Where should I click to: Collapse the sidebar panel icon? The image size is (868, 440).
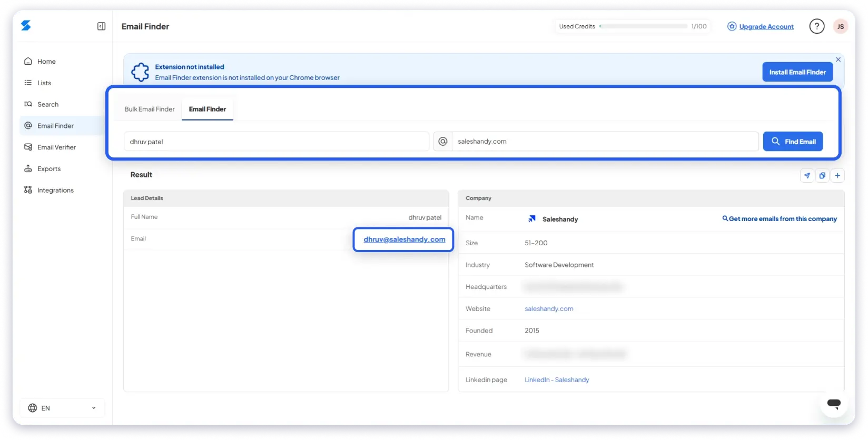tap(102, 26)
